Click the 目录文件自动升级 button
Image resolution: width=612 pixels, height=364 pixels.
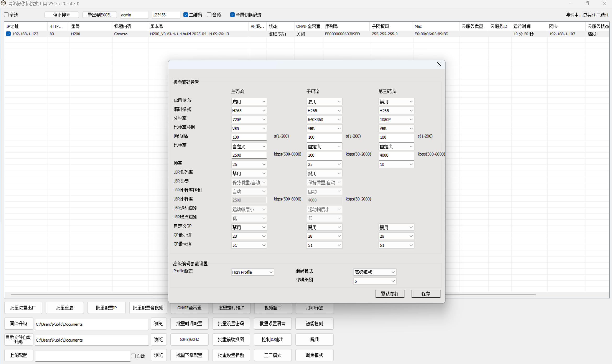click(x=19, y=339)
